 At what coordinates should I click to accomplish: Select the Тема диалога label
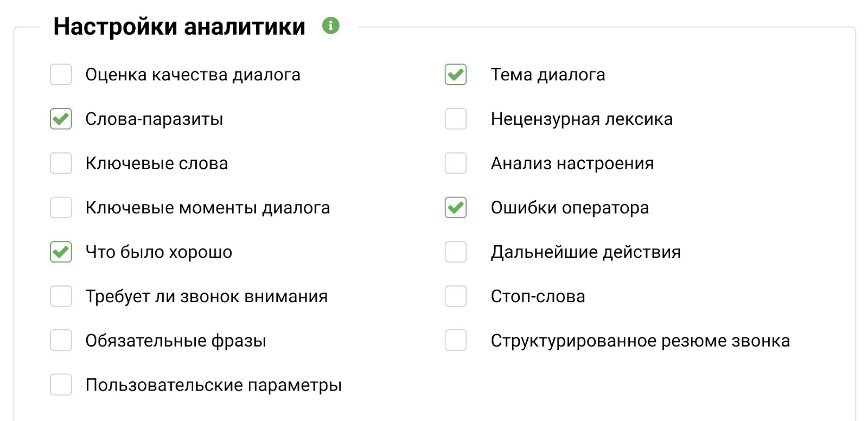(547, 75)
